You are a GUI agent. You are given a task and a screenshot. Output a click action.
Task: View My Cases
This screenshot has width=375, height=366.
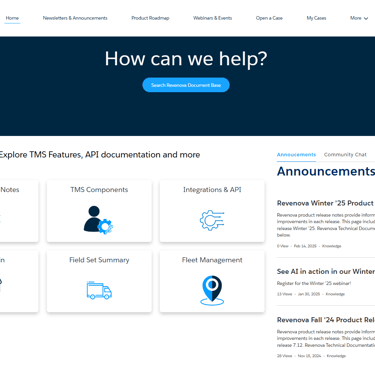pos(316,18)
